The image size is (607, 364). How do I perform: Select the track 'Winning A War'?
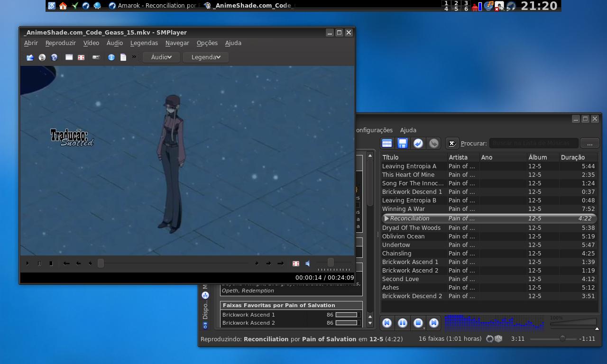tap(489, 209)
